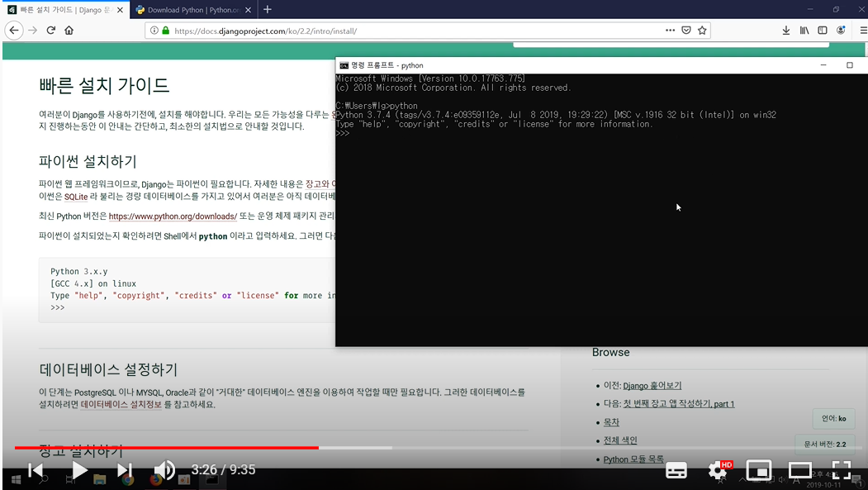Open the Python 모듈 목록 link

633,459
